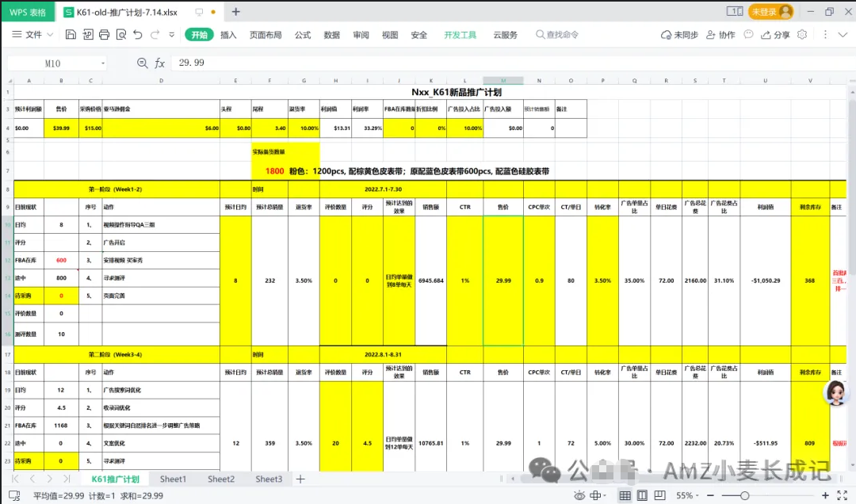Toggle eye protection mode in status bar

coord(581,495)
